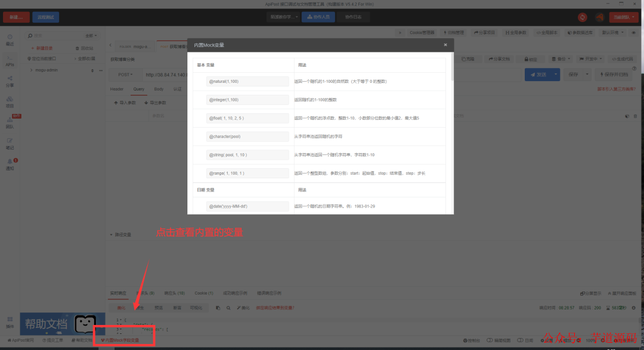Switch to the Header tab

[x=117, y=89]
